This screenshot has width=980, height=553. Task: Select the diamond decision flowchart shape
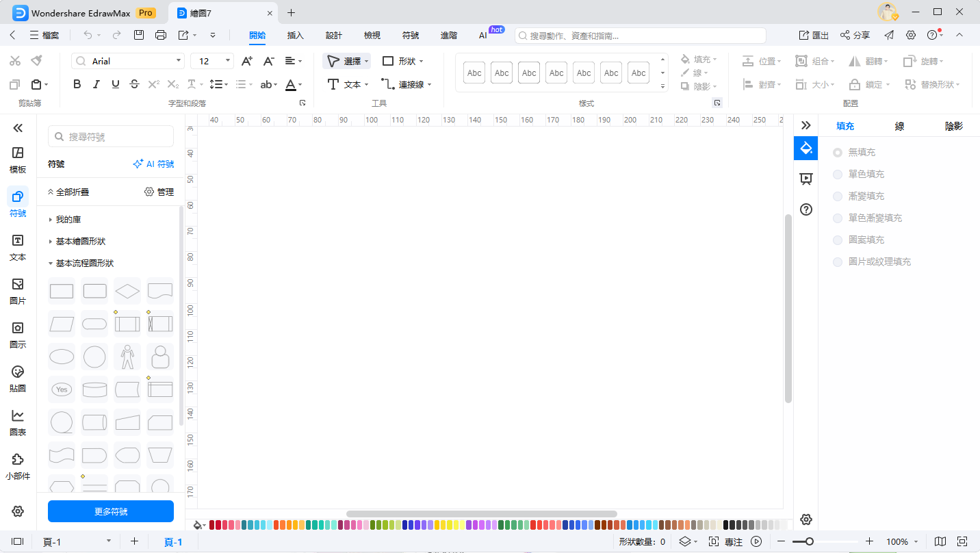(x=127, y=292)
